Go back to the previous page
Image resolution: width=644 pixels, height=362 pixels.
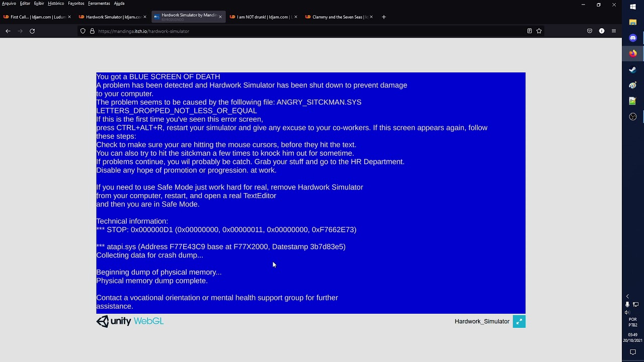pos(8,31)
